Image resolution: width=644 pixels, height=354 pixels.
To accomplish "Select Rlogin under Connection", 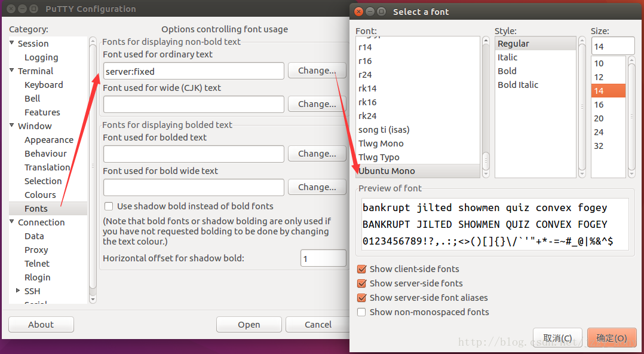I will tap(37, 277).
